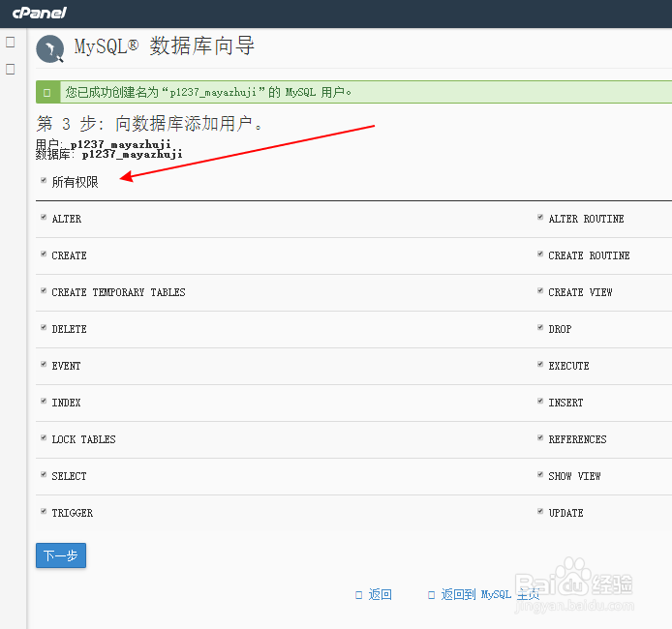Image resolution: width=672 pixels, height=629 pixels.
Task: Toggle the DELETE privilege checkbox
Action: pyautogui.click(x=44, y=327)
